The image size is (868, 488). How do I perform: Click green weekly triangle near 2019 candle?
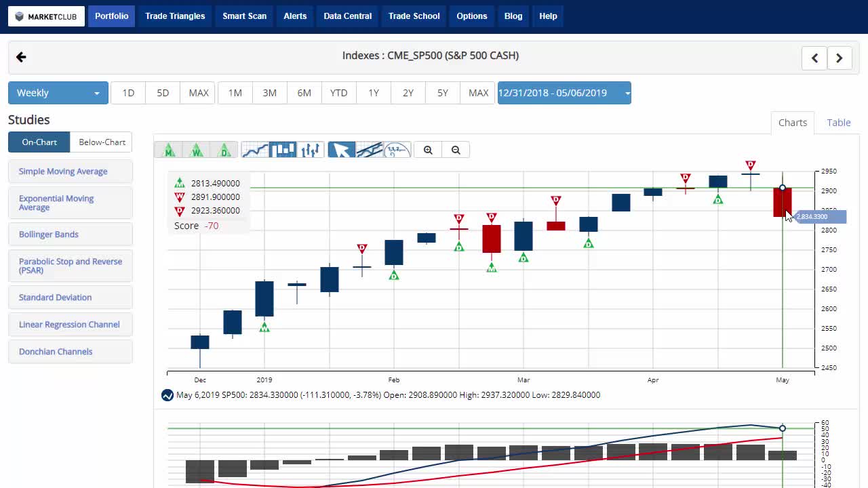[264, 327]
